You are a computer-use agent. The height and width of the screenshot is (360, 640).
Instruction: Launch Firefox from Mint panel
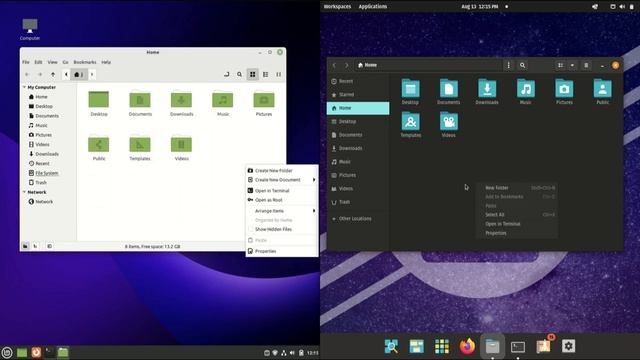click(x=36, y=352)
